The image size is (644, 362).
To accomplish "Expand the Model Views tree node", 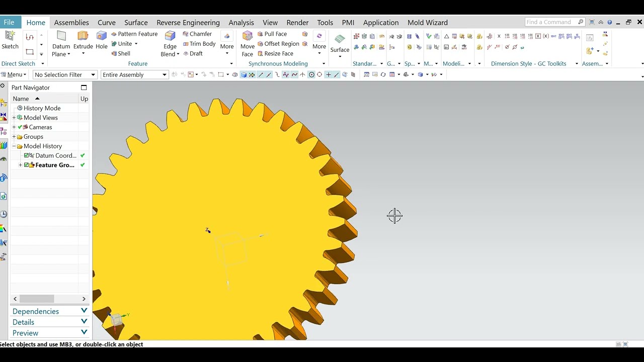I will click(14, 118).
